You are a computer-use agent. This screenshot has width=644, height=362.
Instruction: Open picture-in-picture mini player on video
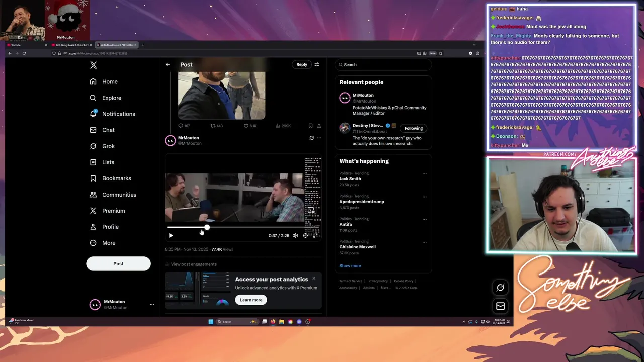pyautogui.click(x=311, y=211)
